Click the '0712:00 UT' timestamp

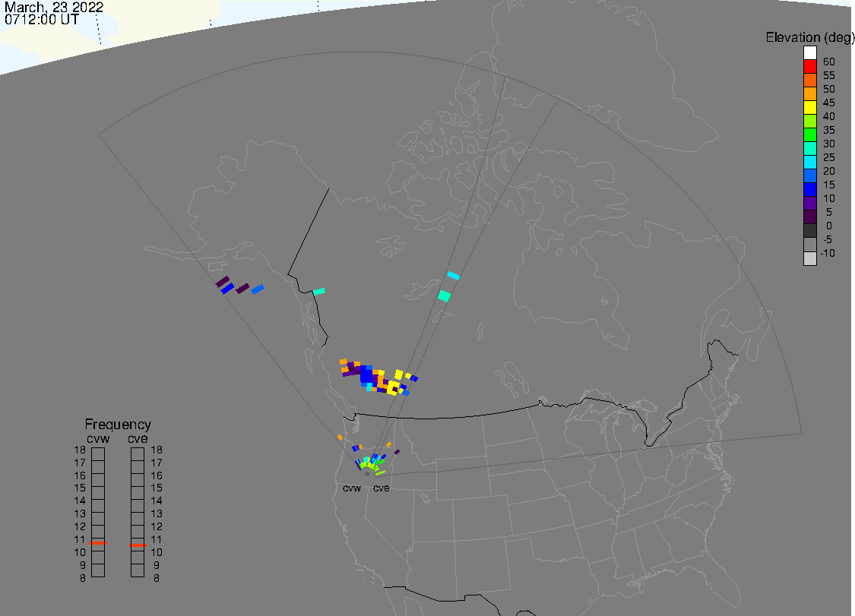click(x=42, y=20)
